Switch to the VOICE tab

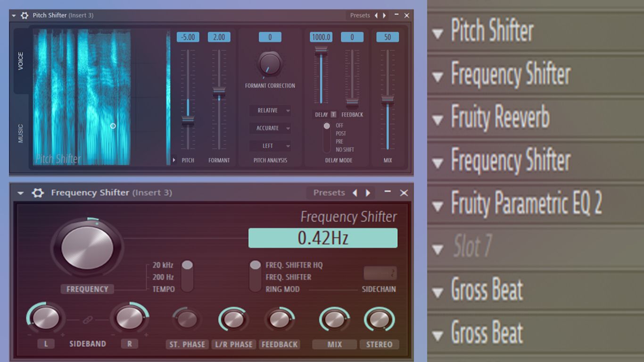(21, 61)
